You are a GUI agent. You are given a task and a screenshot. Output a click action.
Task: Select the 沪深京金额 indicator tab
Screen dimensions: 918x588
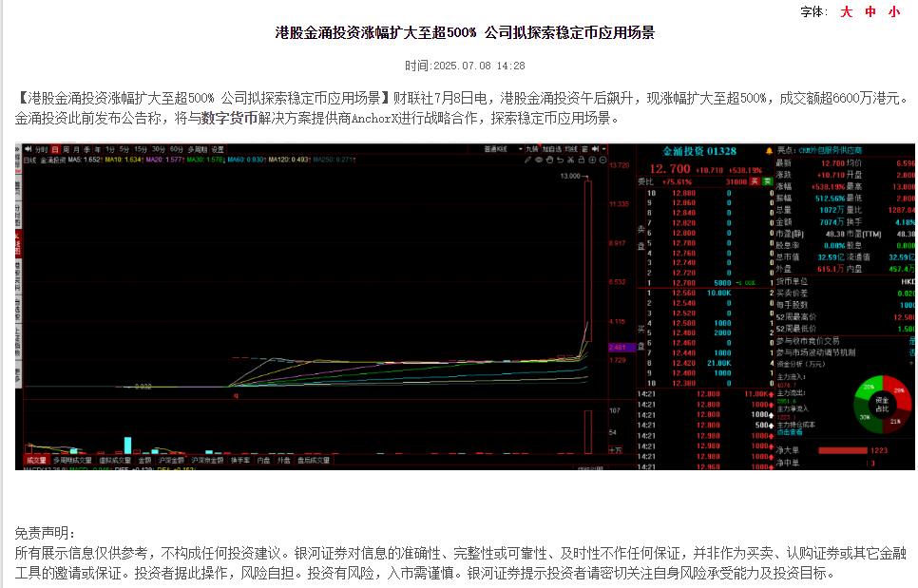(207, 461)
